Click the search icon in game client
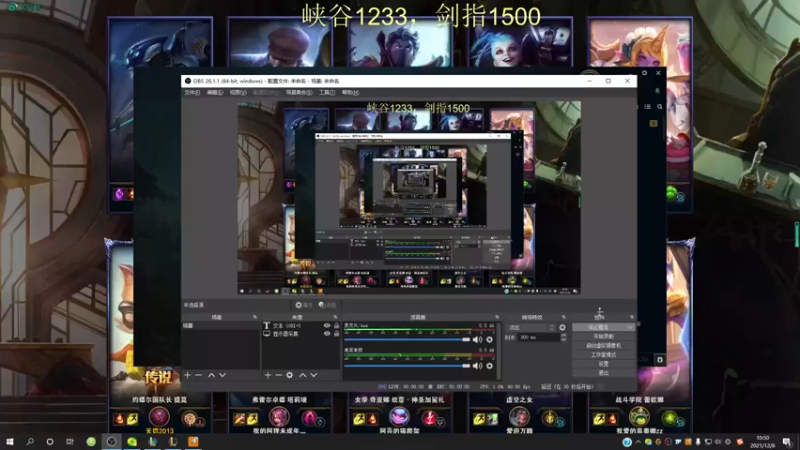800x450 pixels. click(660, 107)
